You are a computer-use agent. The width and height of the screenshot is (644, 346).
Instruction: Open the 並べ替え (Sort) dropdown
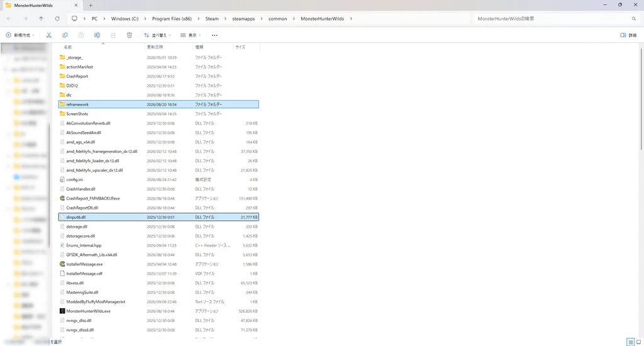158,35
